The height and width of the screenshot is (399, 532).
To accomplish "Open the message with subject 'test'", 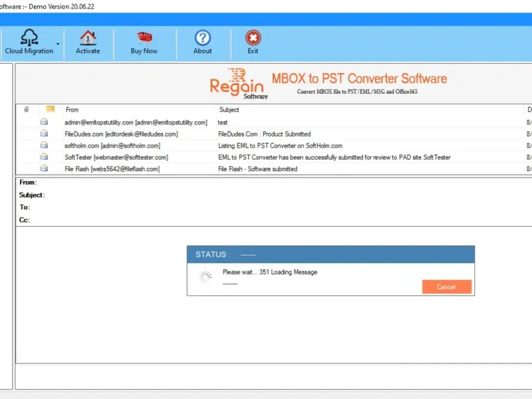I will (223, 122).
